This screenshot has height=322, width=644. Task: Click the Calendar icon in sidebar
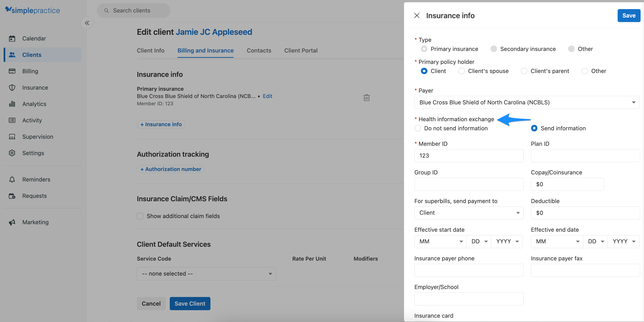(x=12, y=38)
